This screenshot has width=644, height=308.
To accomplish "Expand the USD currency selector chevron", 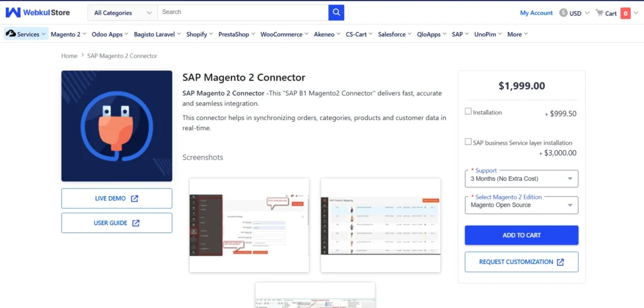I will click(x=587, y=13).
